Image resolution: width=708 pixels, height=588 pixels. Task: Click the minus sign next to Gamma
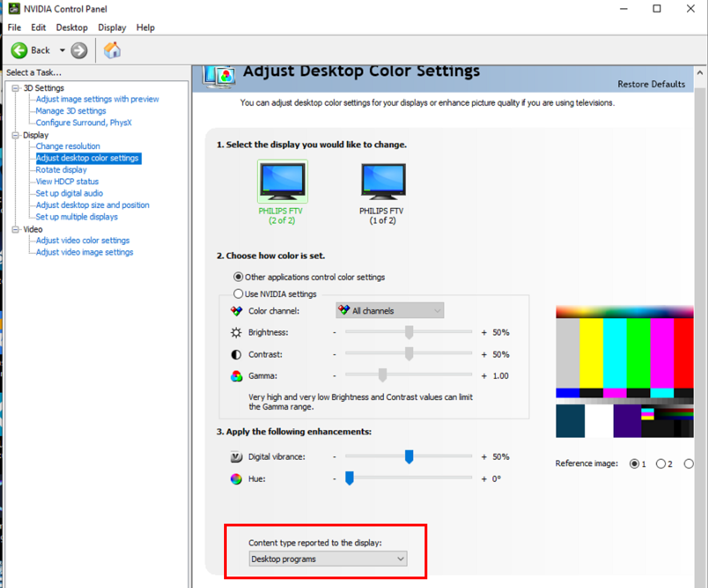pos(335,375)
